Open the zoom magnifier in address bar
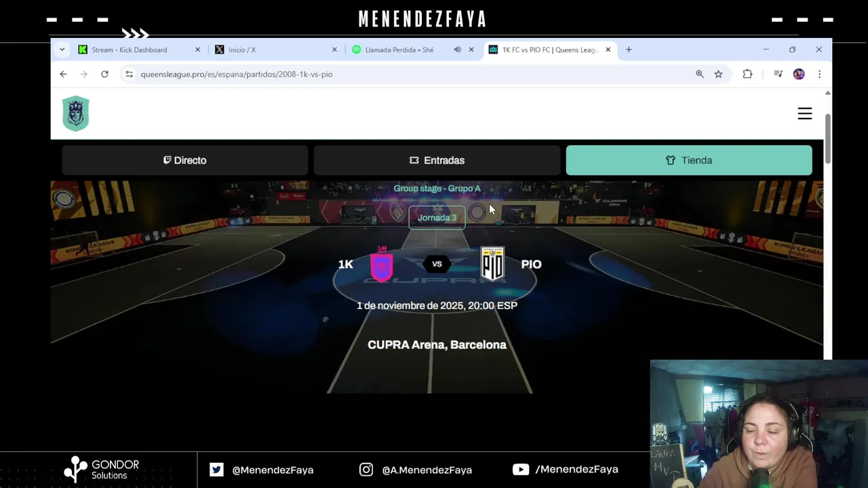This screenshot has width=868, height=488. 700,74
